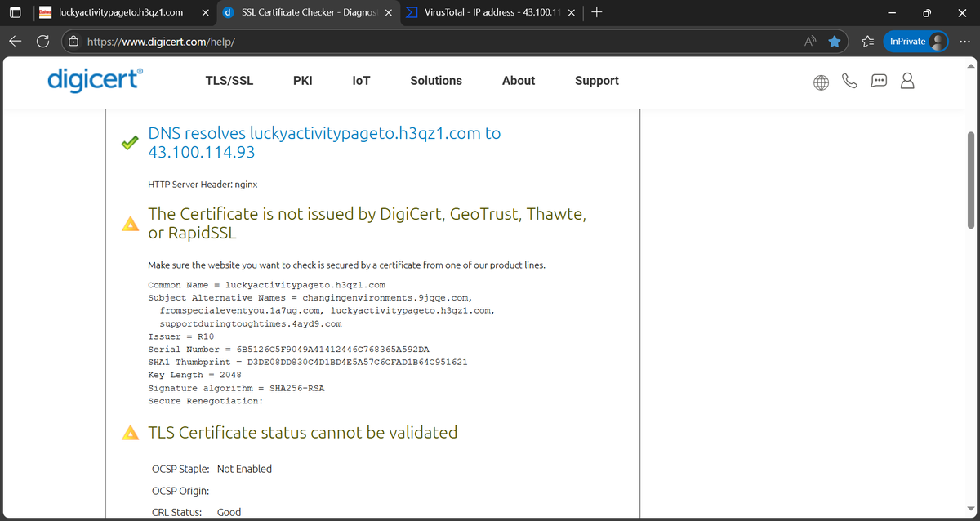Reload the page with refresh icon
The image size is (980, 521).
tap(42, 42)
